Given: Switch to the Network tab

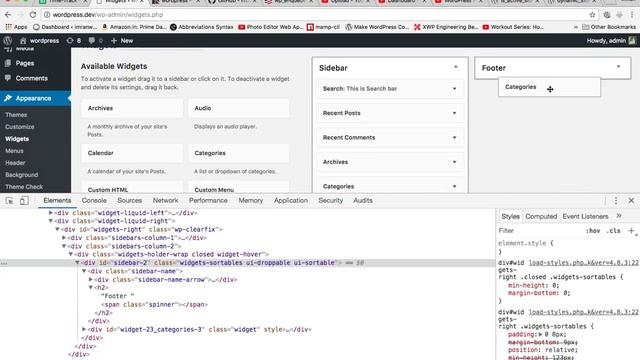Looking at the screenshot, I should tap(165, 200).
